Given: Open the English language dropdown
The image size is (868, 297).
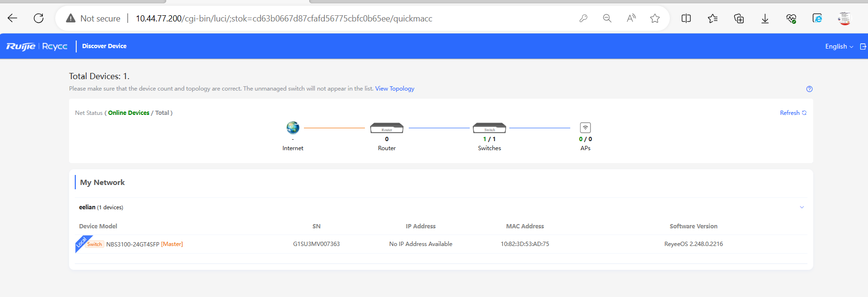Looking at the screenshot, I should (x=838, y=46).
